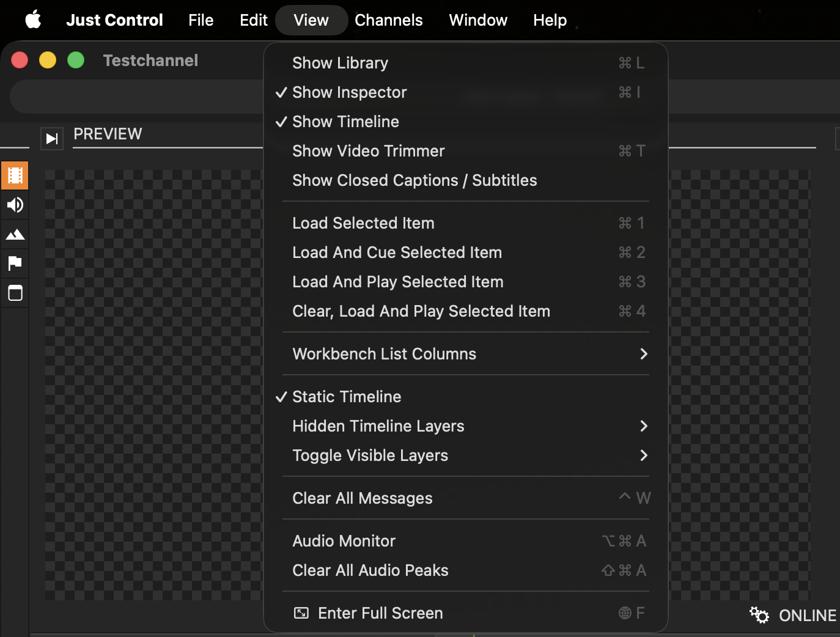The image size is (840, 637).
Task: Close the open View menu
Action: click(311, 20)
